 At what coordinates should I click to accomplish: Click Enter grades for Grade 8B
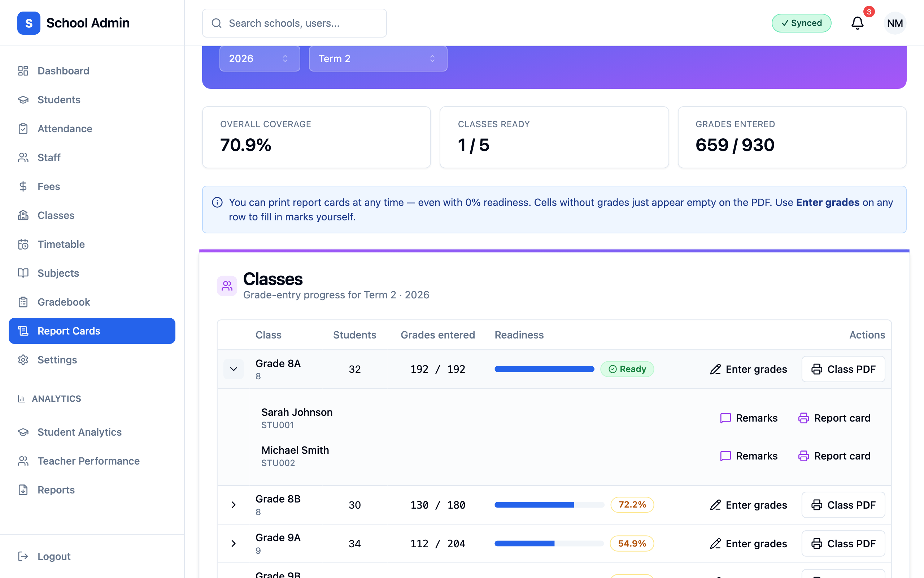coord(748,505)
